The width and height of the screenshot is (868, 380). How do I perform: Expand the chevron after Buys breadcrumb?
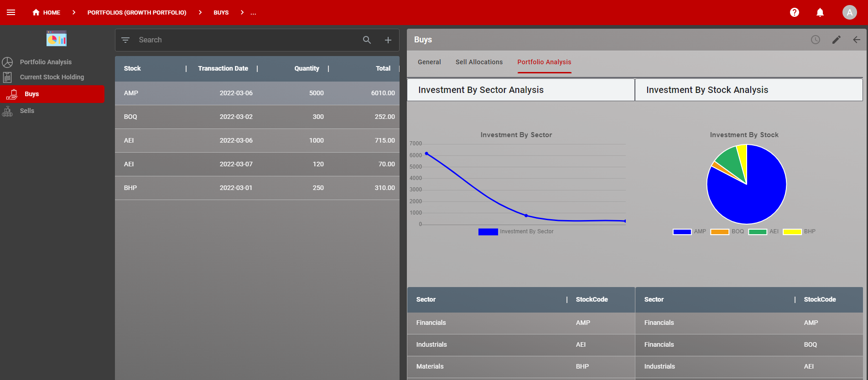pyautogui.click(x=242, y=12)
